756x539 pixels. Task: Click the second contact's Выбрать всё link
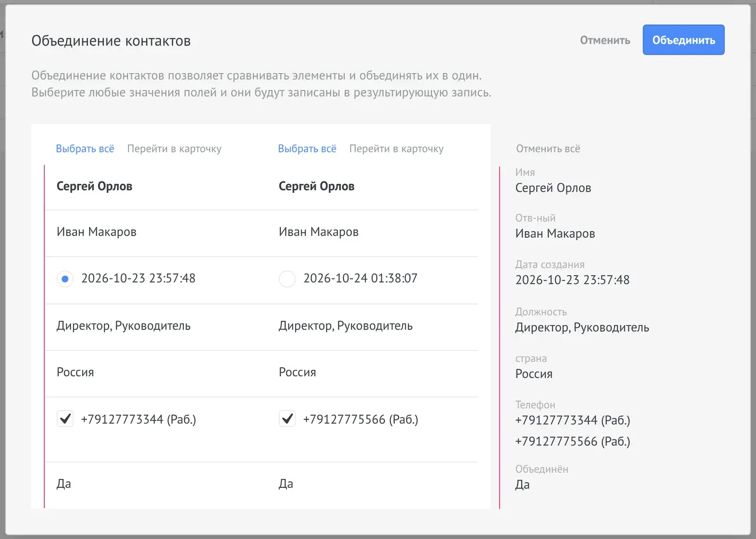pos(307,148)
